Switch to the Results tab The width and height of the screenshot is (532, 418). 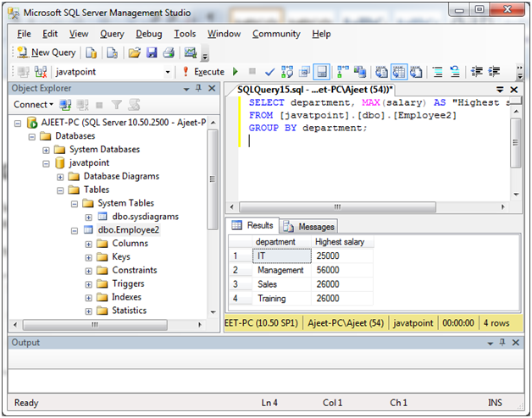[x=252, y=225]
